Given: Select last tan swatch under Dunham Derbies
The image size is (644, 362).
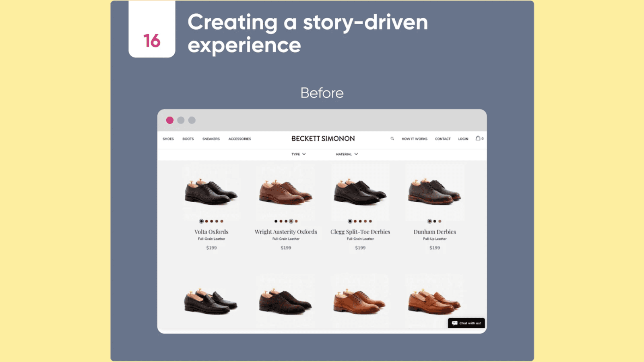Looking at the screenshot, I should coord(440,221).
